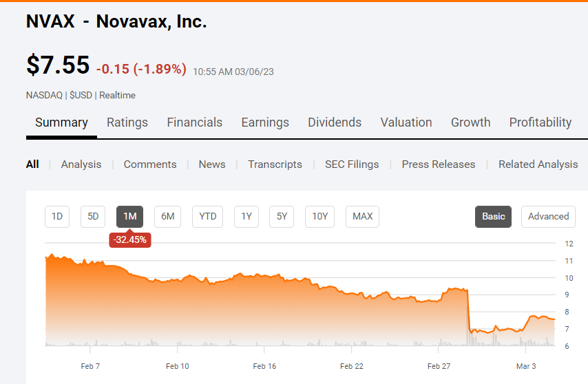Switch to the Financials tab

[194, 122]
